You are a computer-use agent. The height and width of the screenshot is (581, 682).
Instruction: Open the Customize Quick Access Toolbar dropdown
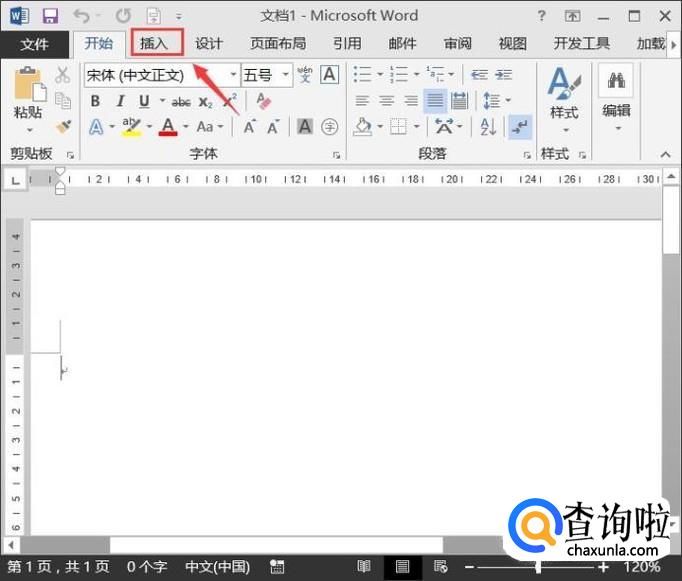pyautogui.click(x=179, y=17)
